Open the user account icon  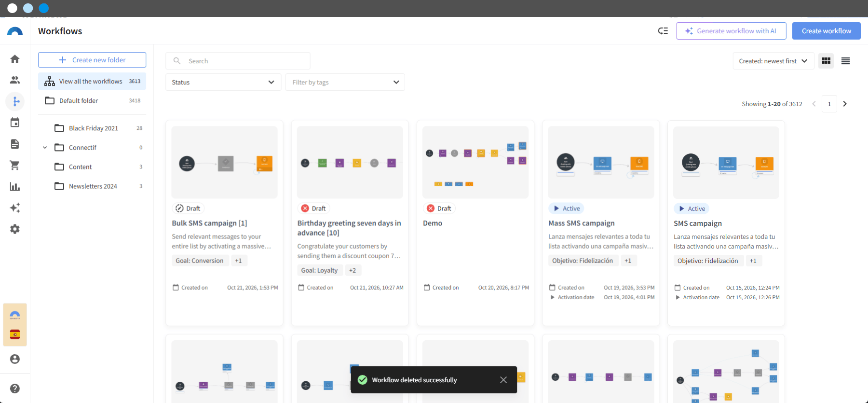tap(15, 359)
